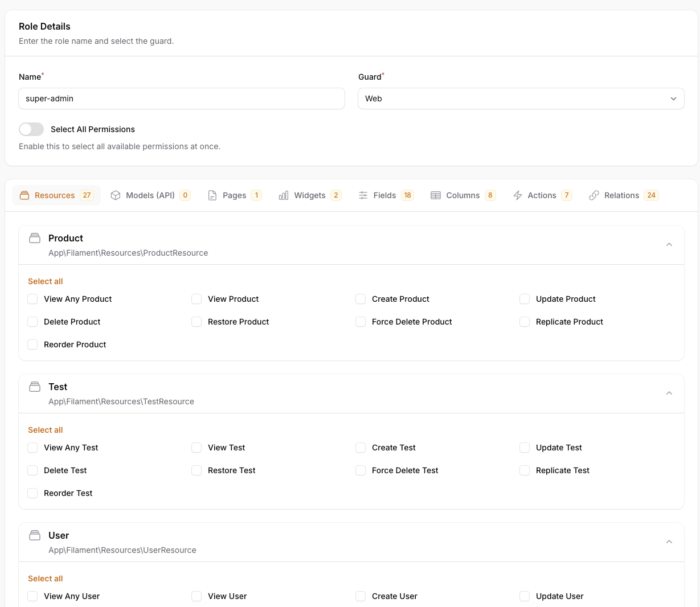The image size is (700, 607).
Task: Click Select all in Product section
Action: coord(46,281)
